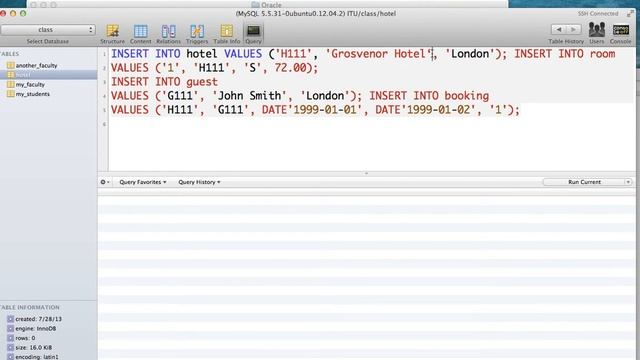
Task: Click the another_faculty table icon
Action: click(x=11, y=65)
